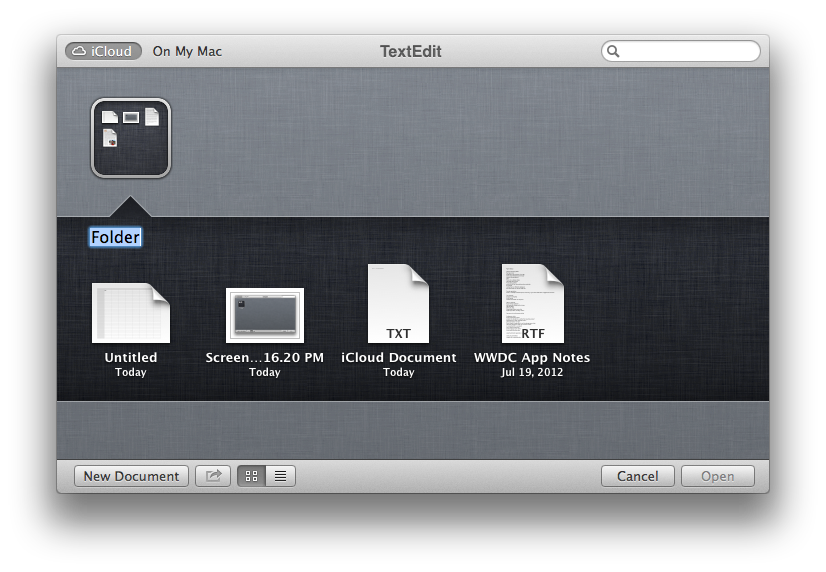The height and width of the screenshot is (572, 826).
Task: Click the magnifying glass search icon
Action: [613, 51]
